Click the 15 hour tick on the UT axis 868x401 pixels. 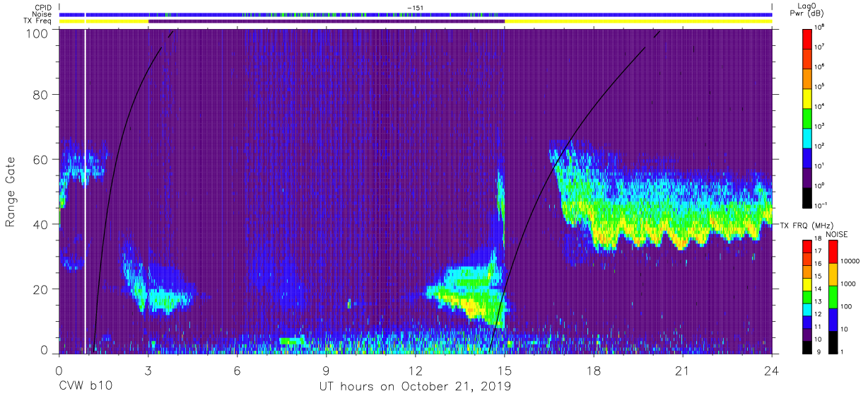pyautogui.click(x=505, y=371)
